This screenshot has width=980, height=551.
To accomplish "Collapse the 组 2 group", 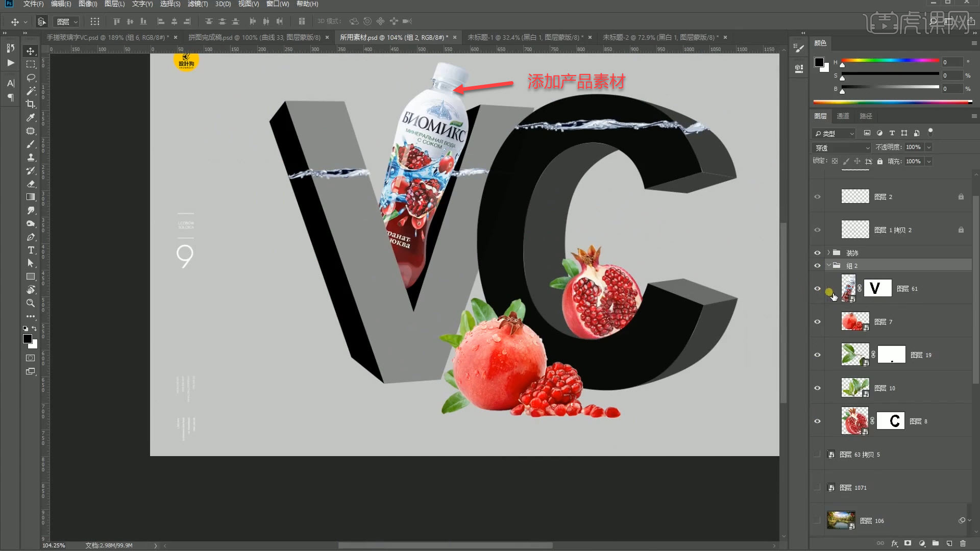I will coord(828,265).
